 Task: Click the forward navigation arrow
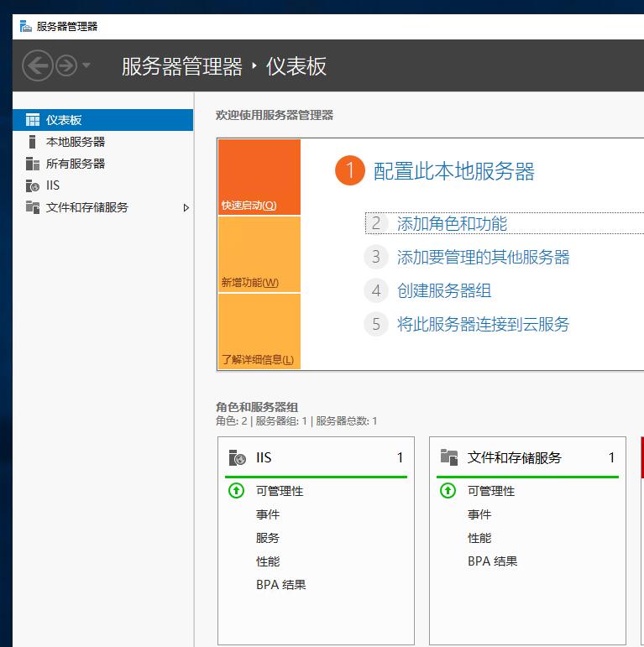(x=66, y=65)
